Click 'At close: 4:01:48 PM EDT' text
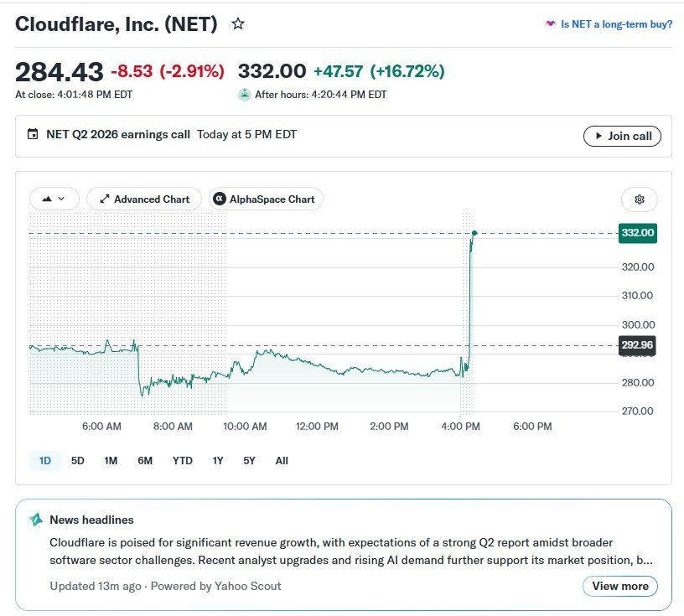The image size is (684, 616). pyautogui.click(x=74, y=95)
